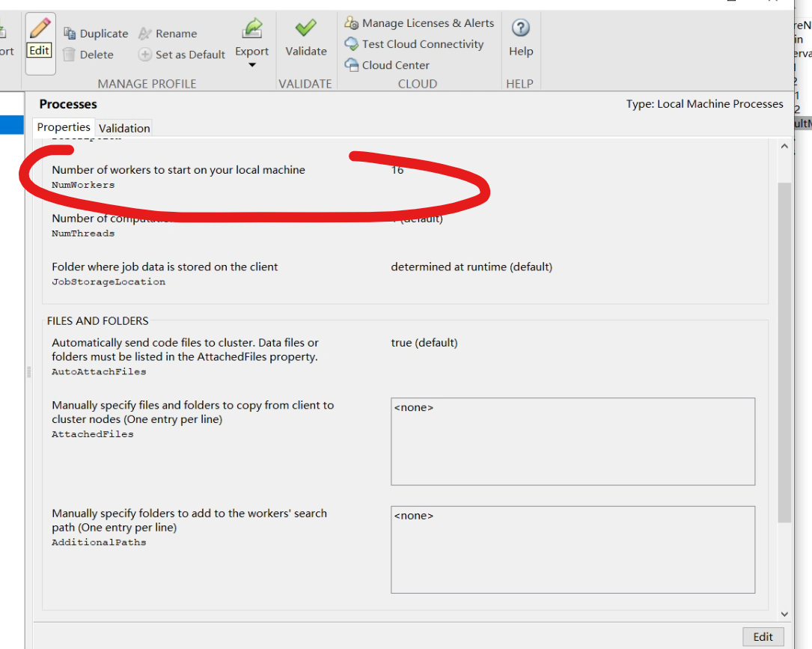Click the Edit pencil icon in the toolbar

pos(40,30)
